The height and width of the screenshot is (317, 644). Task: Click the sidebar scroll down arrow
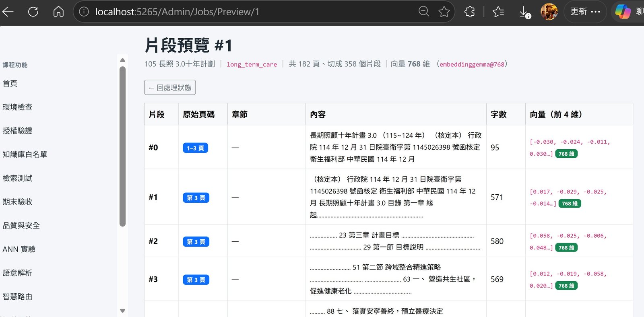point(123,311)
